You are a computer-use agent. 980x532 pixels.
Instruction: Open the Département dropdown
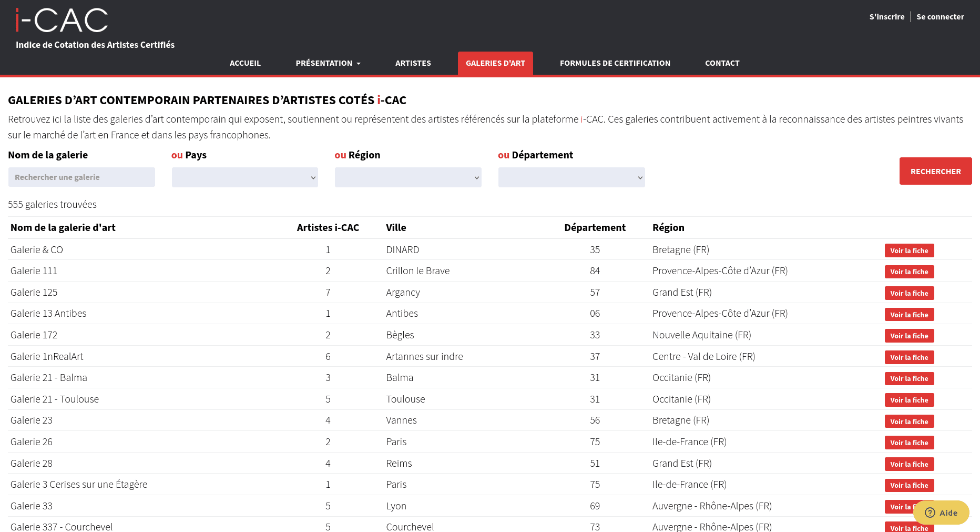click(x=571, y=177)
